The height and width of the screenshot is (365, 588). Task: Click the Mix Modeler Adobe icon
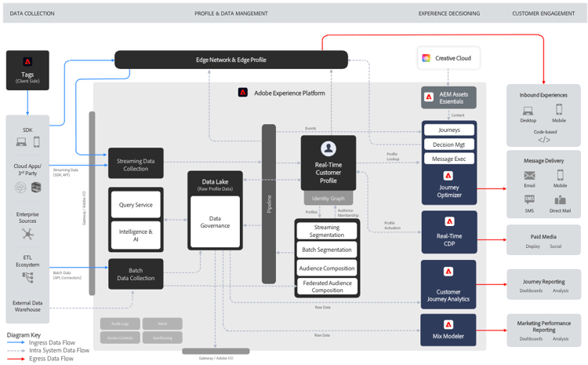448,325
